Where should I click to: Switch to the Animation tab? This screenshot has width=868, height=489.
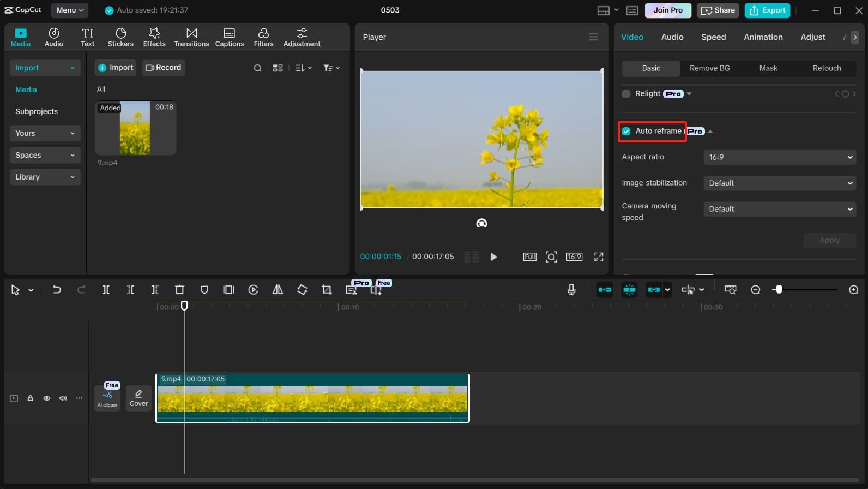click(763, 37)
